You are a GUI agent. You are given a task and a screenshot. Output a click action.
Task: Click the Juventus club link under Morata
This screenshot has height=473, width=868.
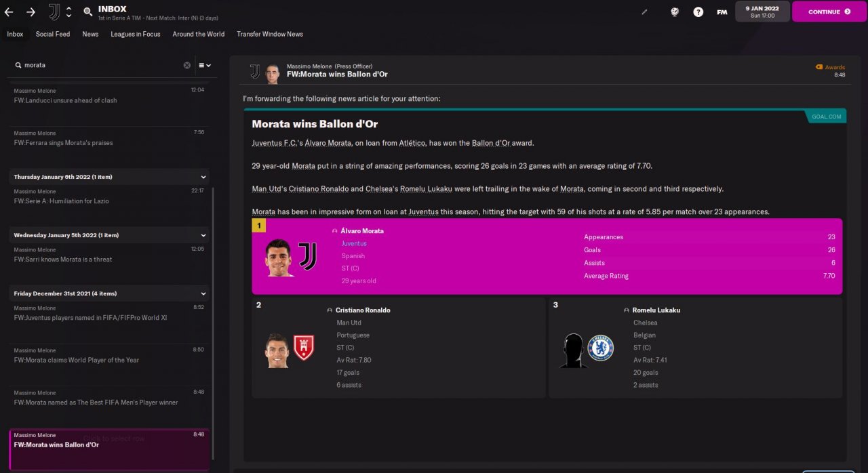(x=354, y=243)
